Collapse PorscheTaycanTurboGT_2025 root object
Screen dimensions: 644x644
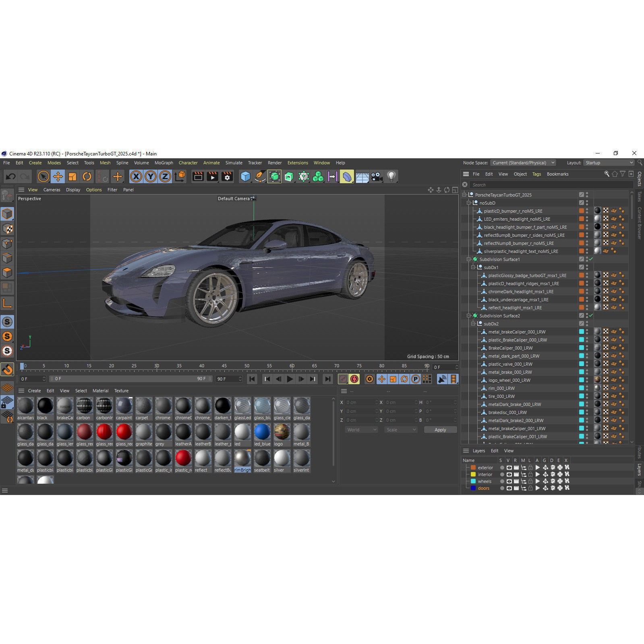coord(464,195)
